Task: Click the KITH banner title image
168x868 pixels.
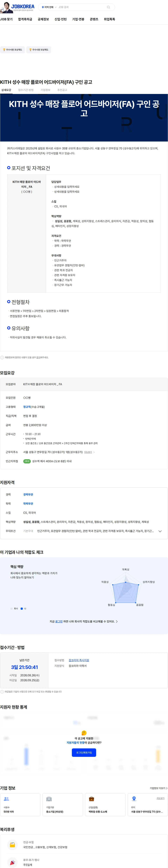Action: tap(84, 118)
